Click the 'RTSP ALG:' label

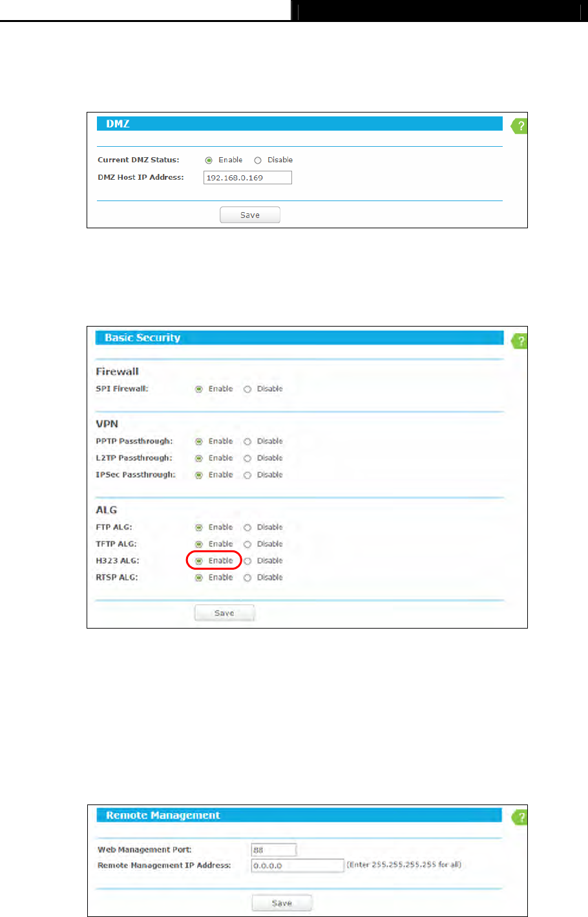117,577
